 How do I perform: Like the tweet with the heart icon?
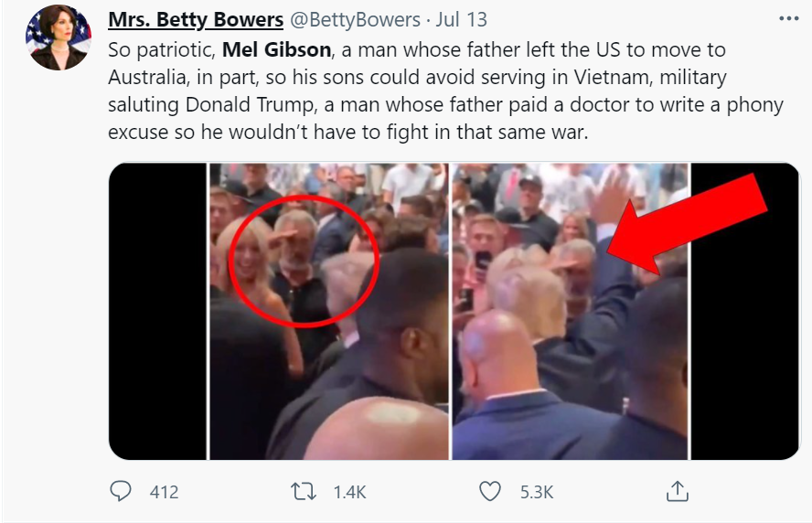pos(491,491)
